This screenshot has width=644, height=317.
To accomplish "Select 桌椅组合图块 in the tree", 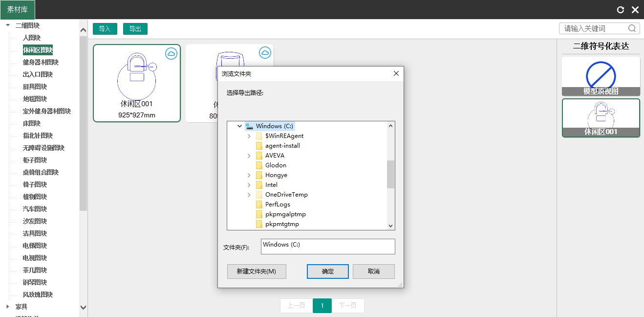I will click(41, 172).
